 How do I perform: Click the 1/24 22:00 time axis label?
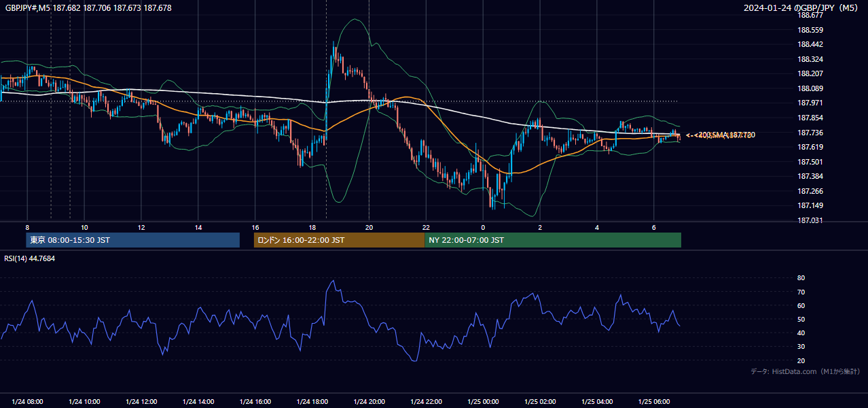click(x=427, y=402)
